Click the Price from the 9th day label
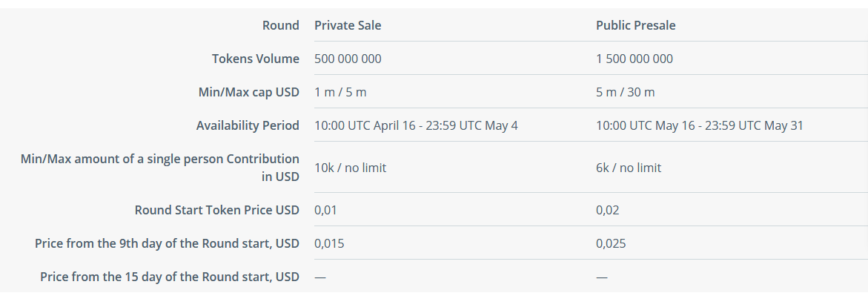868x293 pixels. 168,244
